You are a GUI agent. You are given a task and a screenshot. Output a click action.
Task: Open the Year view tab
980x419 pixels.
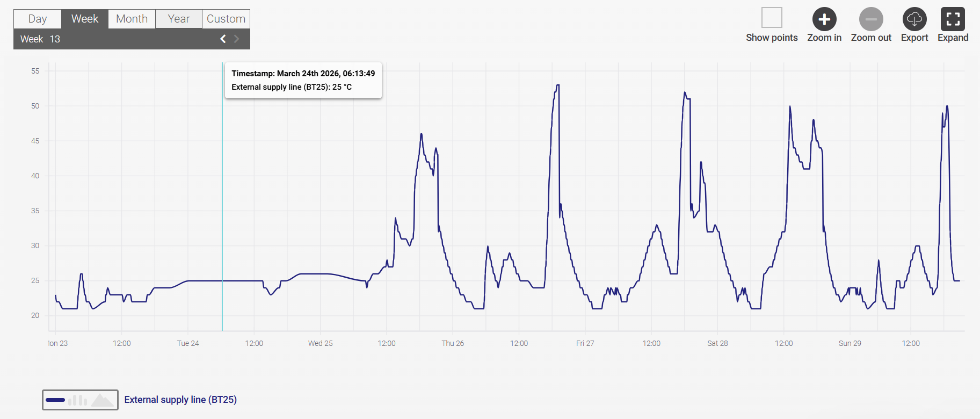(179, 19)
